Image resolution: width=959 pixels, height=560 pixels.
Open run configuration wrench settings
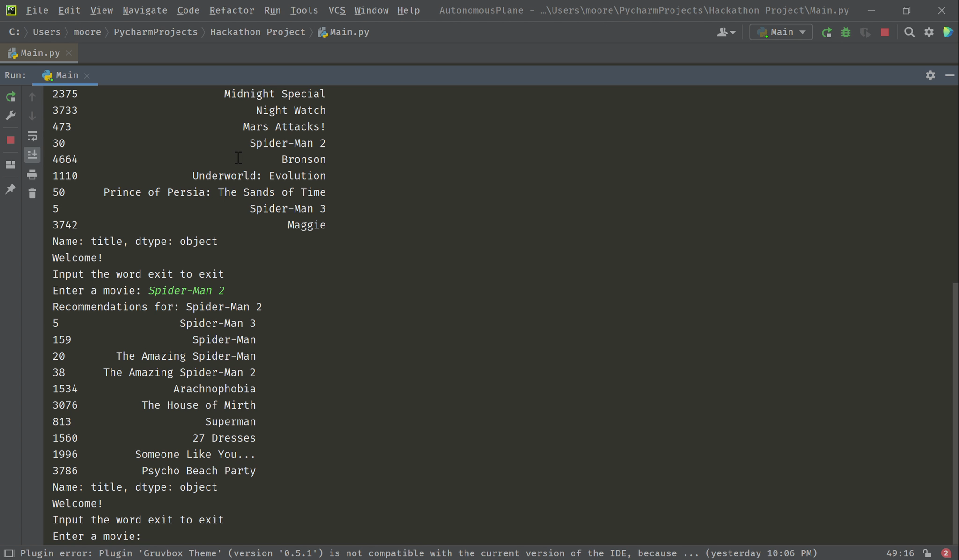10,116
